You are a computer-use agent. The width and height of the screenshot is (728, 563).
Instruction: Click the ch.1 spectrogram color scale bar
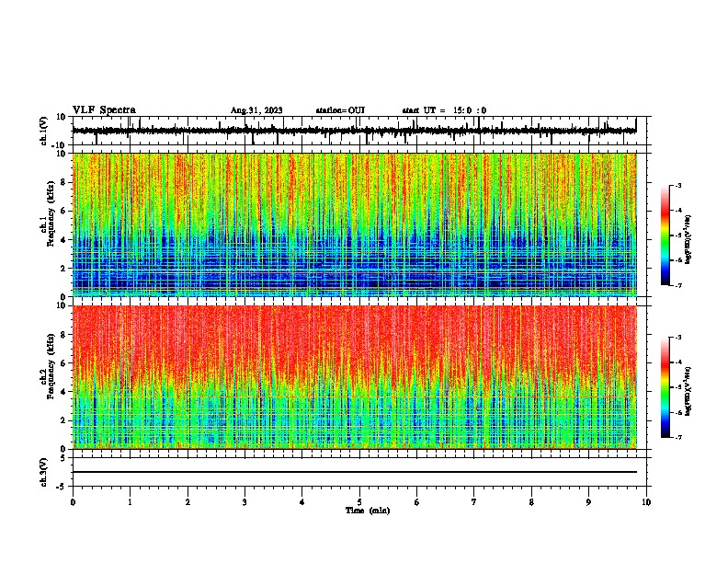[x=665, y=236]
